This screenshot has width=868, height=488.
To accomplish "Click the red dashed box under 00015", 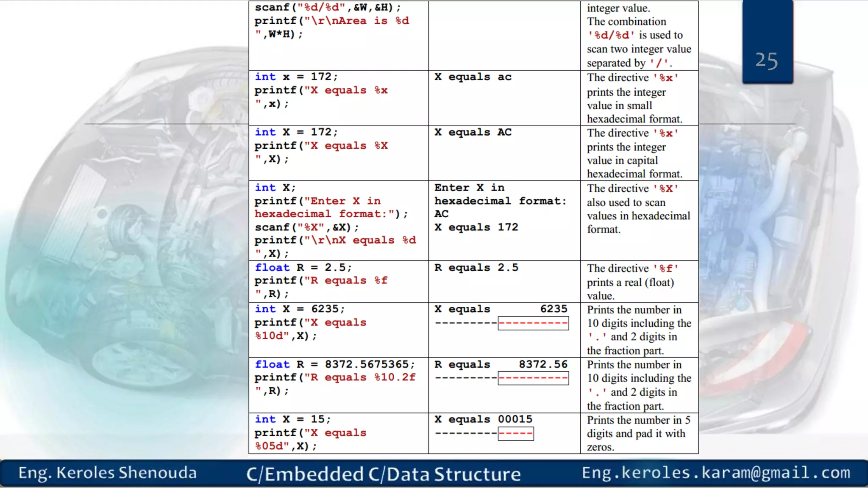I will click(515, 433).
